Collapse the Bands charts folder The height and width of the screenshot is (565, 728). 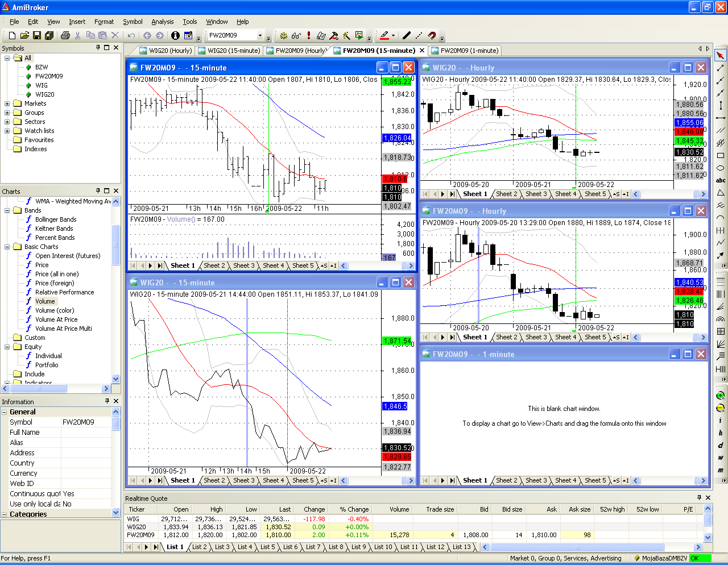pyautogui.click(x=7, y=210)
